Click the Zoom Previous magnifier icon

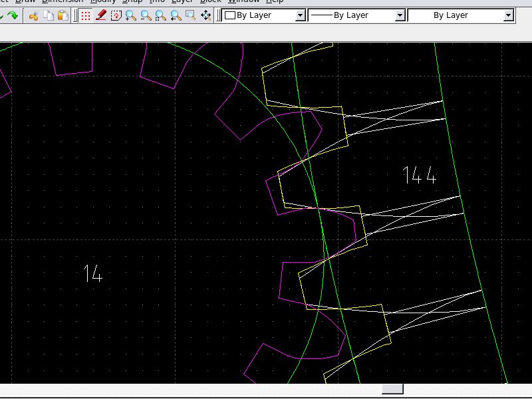click(176, 15)
